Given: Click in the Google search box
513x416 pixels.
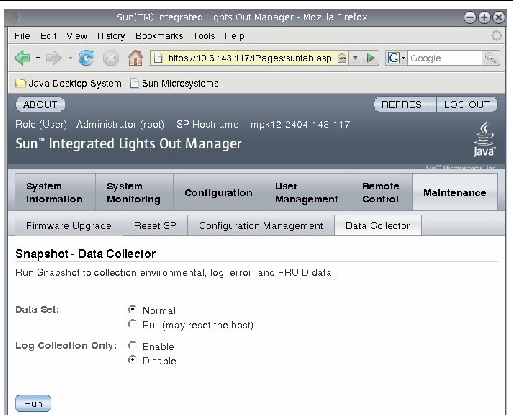Looking at the screenshot, I should [446, 58].
